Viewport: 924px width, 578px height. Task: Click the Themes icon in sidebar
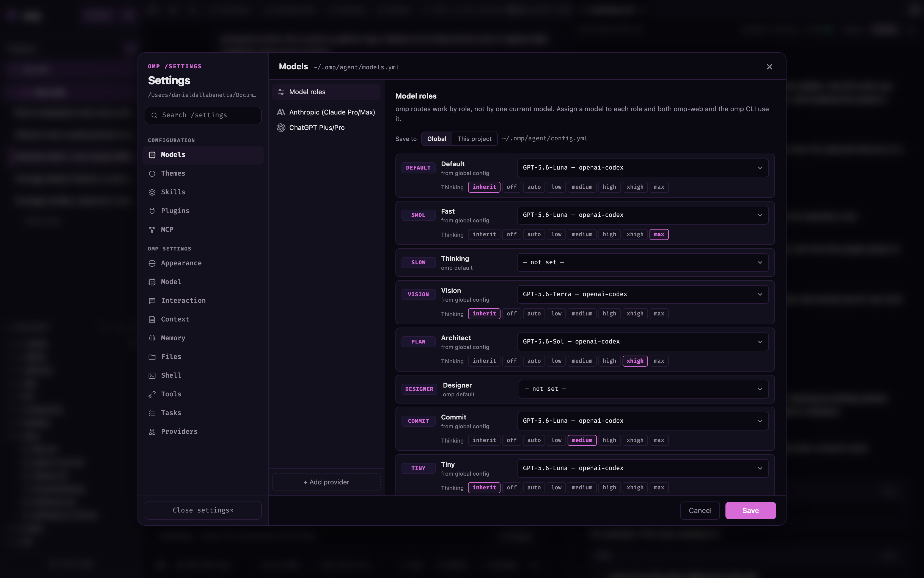coord(152,174)
